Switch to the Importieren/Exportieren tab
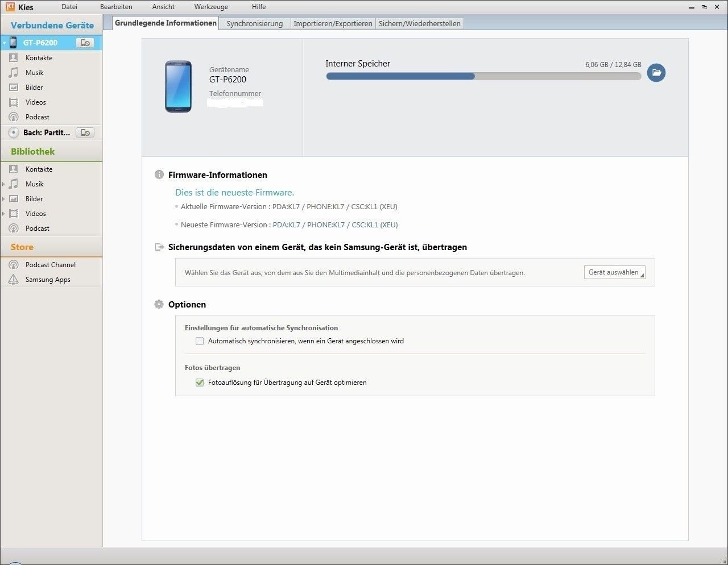 tap(333, 23)
